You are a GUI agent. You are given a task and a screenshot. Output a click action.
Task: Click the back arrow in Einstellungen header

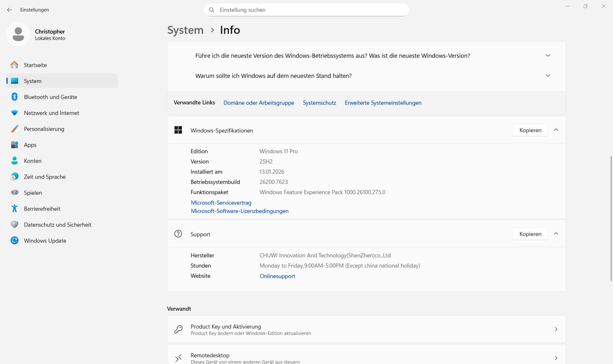(9, 10)
